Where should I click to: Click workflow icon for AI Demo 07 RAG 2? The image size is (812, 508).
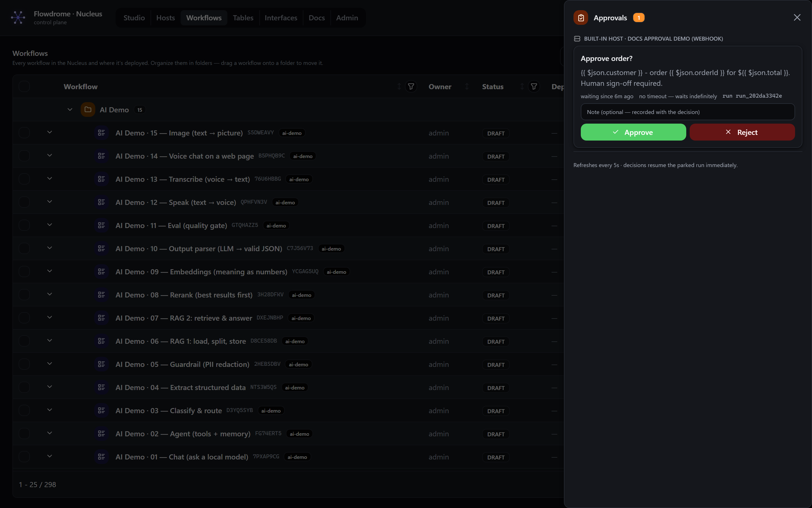tap(101, 318)
